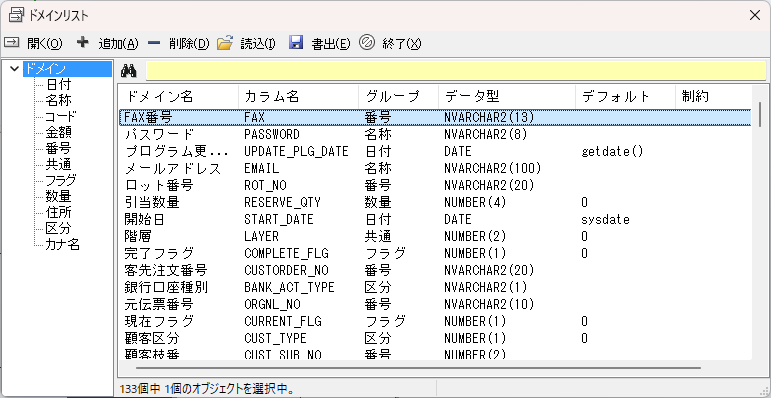Click the plus icon for 追加(A)
The height and width of the screenshot is (398, 771).
point(83,43)
